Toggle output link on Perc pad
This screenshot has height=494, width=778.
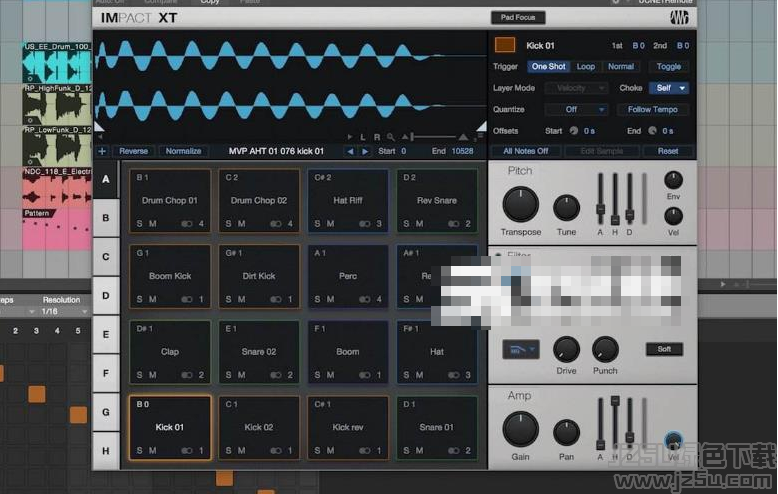[x=365, y=299]
